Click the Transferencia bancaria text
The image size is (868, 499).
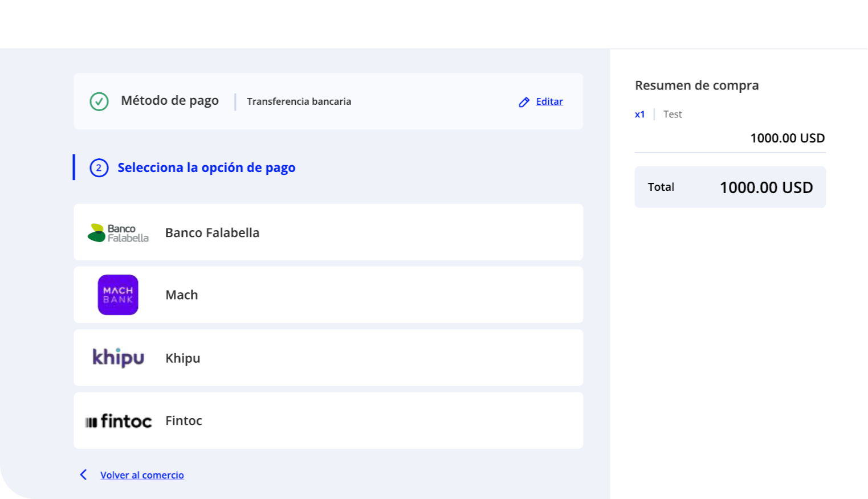click(x=299, y=101)
